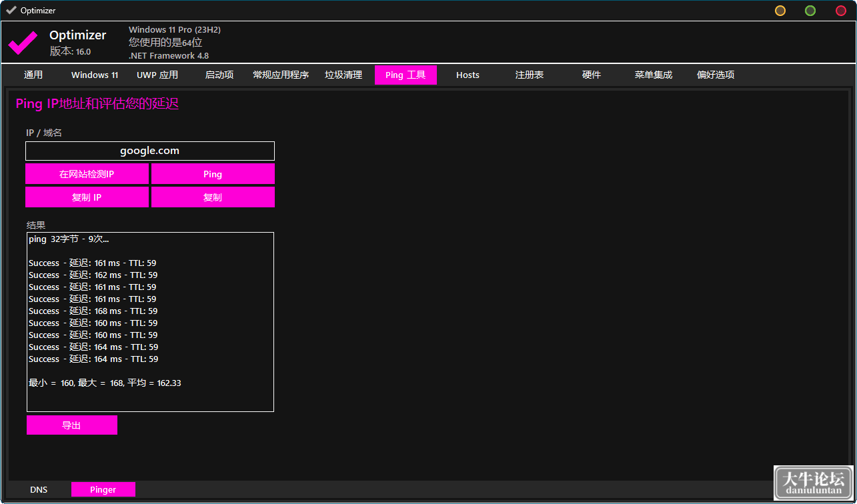Click the google.com IP / 域名 field
857x504 pixels.
coord(150,151)
